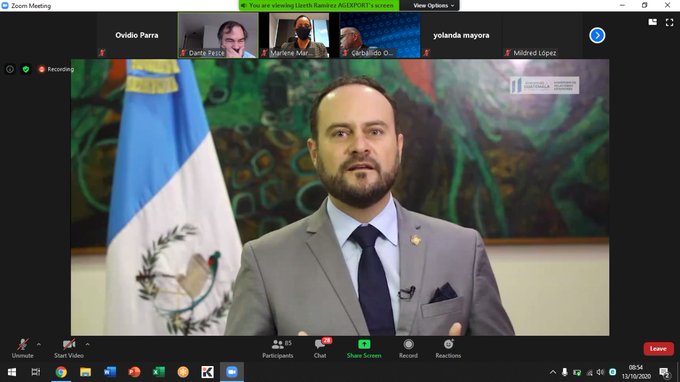This screenshot has width=680, height=382.
Task: Select Carballido O... video thumbnail
Action: (380, 35)
